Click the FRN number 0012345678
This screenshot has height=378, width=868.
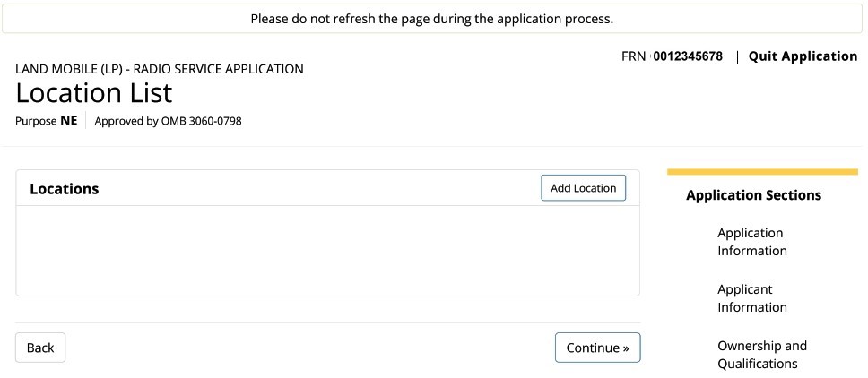pos(688,56)
